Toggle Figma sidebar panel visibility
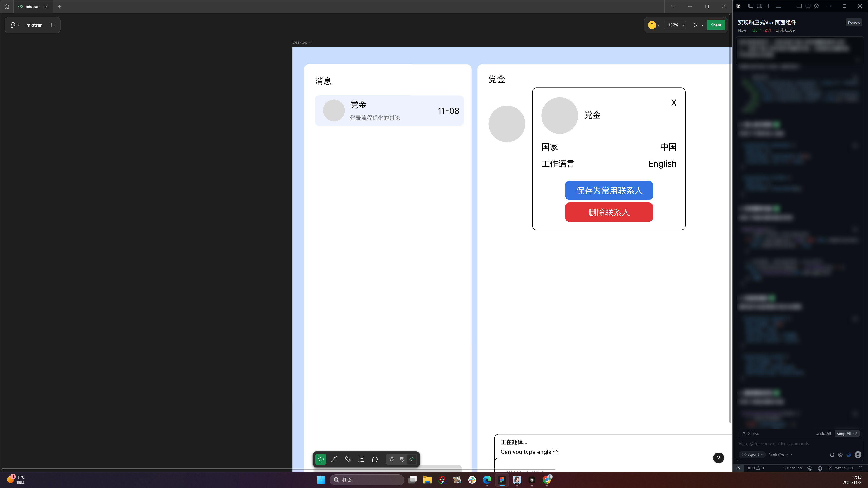This screenshot has height=488, width=868. (x=52, y=25)
